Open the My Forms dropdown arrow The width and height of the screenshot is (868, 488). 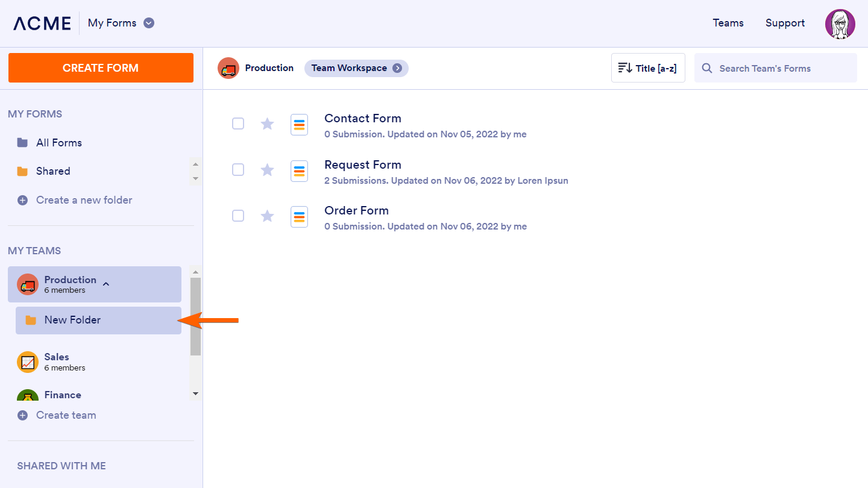pos(149,23)
